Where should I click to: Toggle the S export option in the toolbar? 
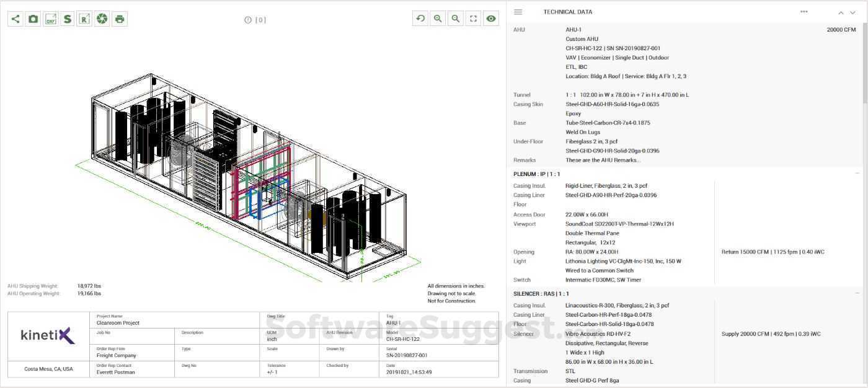[x=68, y=19]
